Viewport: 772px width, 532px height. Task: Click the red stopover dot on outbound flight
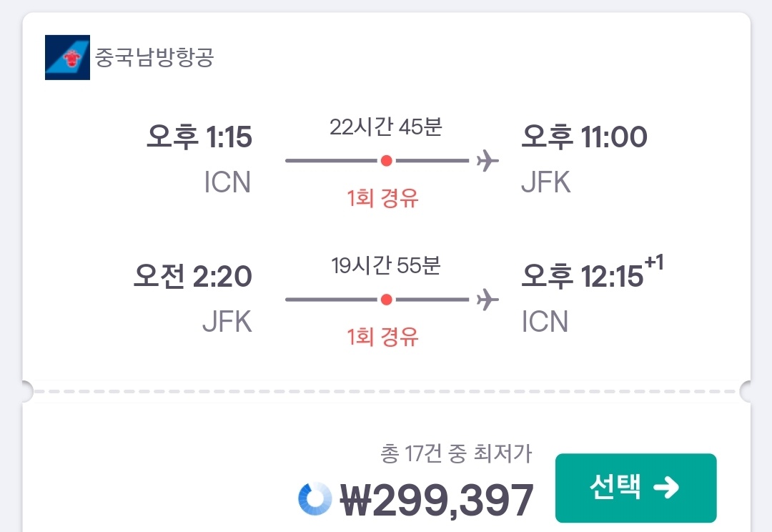[386, 161]
